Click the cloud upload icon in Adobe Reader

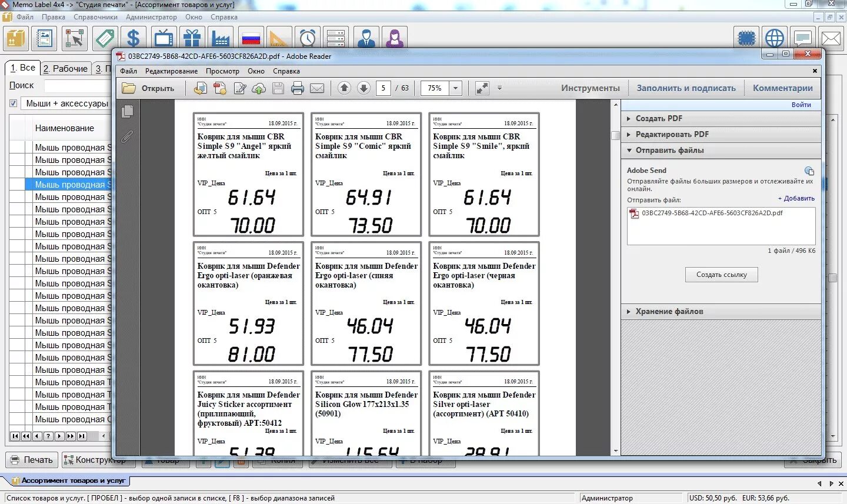pos(259,88)
